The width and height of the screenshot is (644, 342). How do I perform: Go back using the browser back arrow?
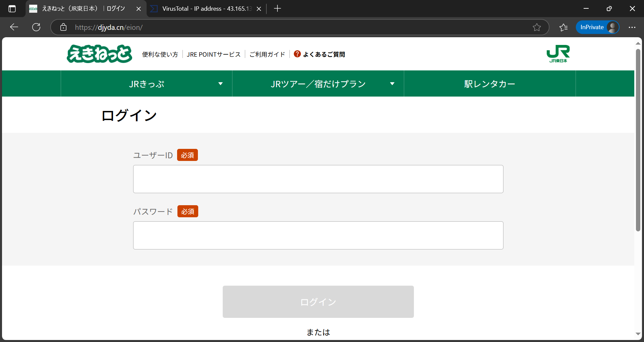[14, 27]
